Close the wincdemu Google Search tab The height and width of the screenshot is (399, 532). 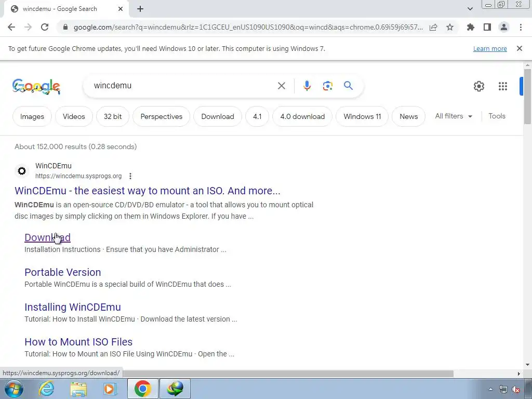point(121,9)
